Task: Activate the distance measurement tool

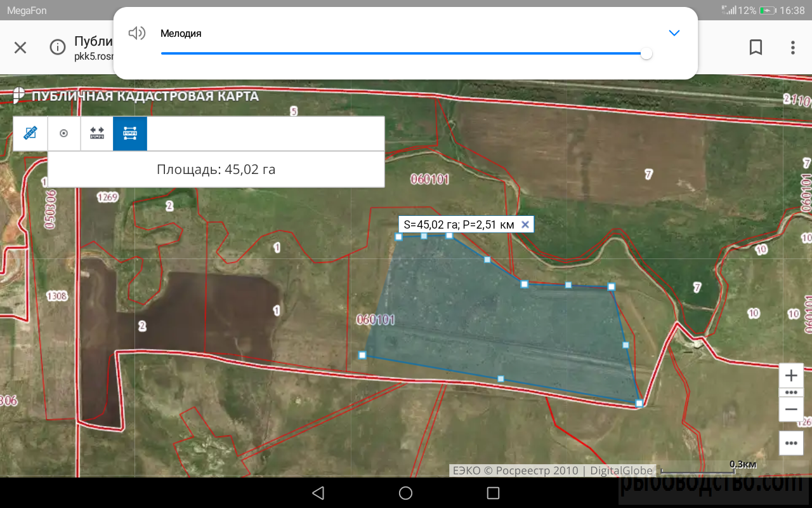Action: pyautogui.click(x=97, y=133)
